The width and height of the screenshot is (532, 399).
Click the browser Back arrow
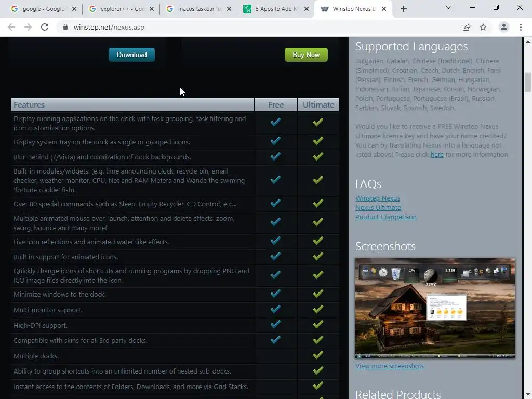11,27
